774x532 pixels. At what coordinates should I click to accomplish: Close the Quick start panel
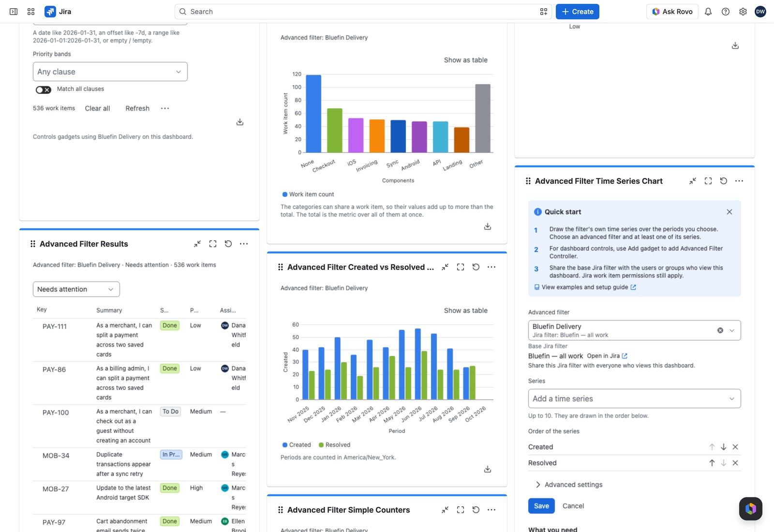(729, 212)
